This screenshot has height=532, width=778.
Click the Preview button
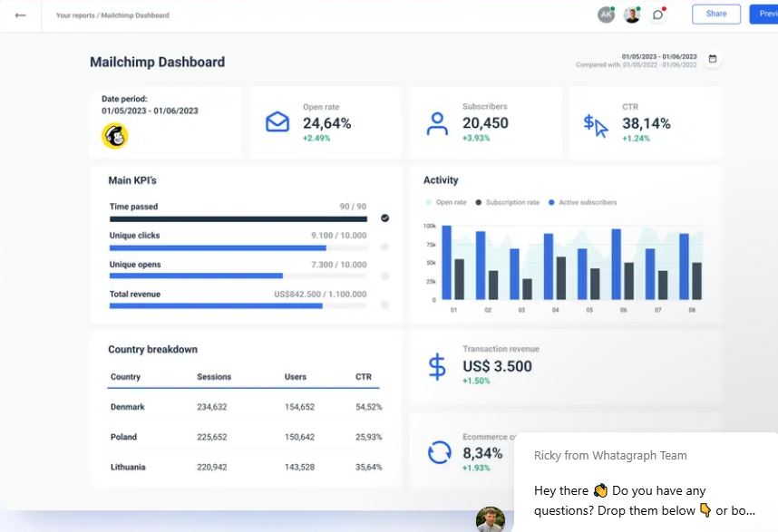coord(763,14)
